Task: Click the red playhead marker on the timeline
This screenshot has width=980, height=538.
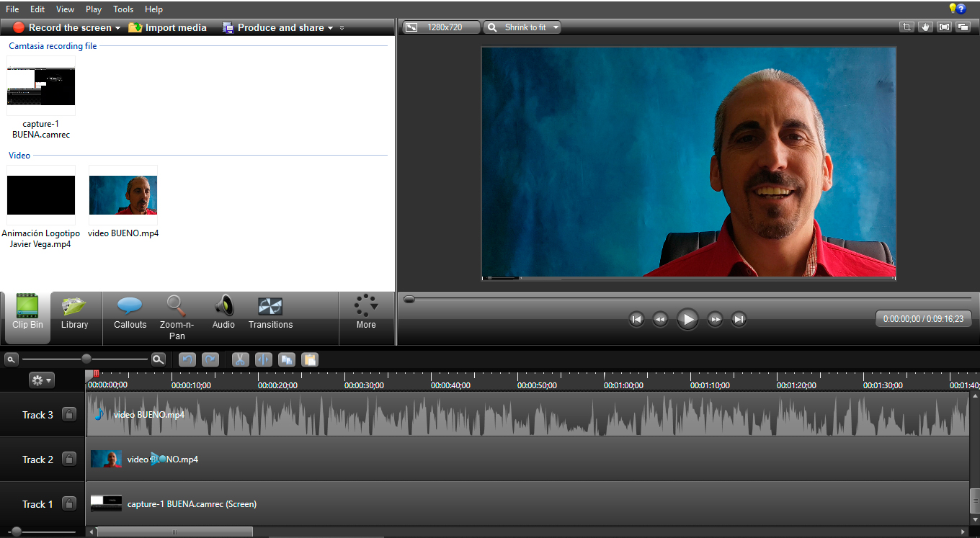Action: pyautogui.click(x=96, y=374)
